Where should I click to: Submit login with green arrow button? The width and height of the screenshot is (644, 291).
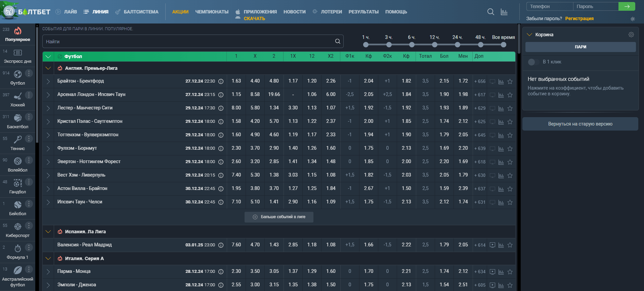tap(627, 6)
